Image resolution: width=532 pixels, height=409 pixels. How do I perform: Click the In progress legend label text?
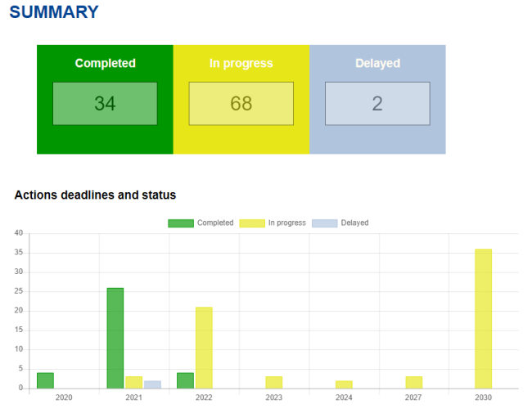[x=287, y=222]
